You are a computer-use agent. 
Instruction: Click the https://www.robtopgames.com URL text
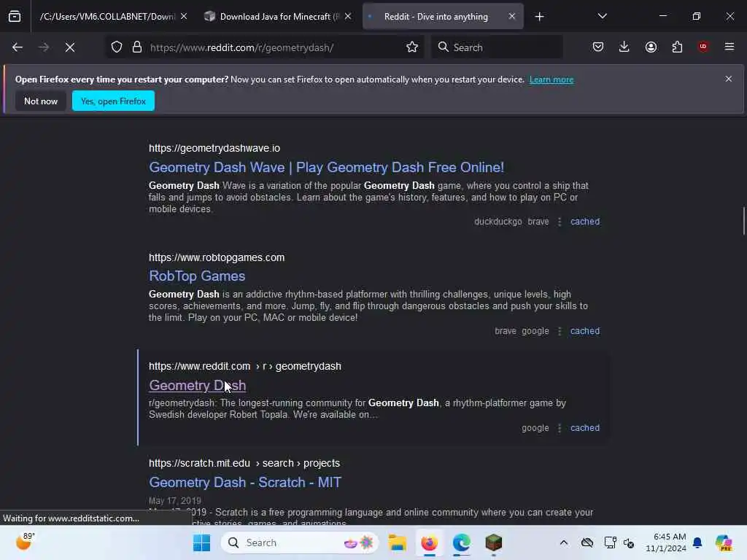(x=216, y=257)
